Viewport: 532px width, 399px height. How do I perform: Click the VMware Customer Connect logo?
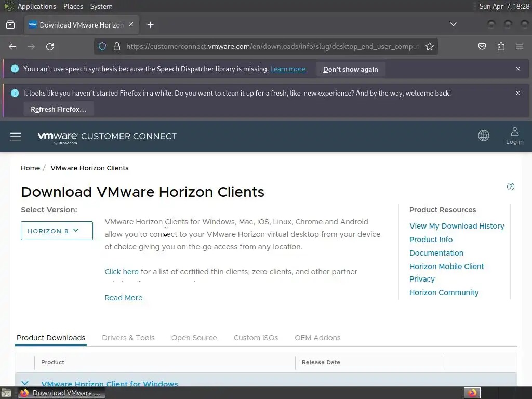click(107, 137)
